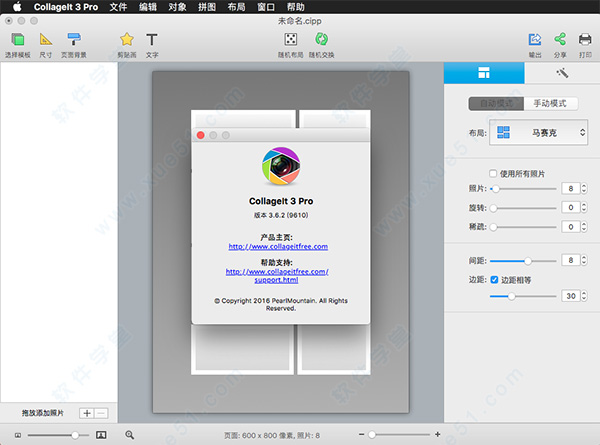Switch to the magic wand style tab
This screenshot has width=600, height=445.
562,73
